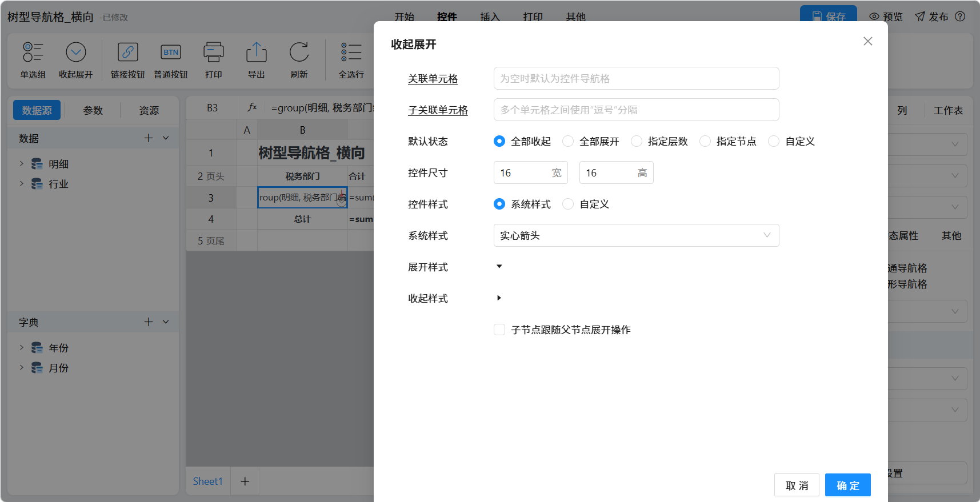Open the 插入 ribbon tab

pyautogui.click(x=490, y=17)
